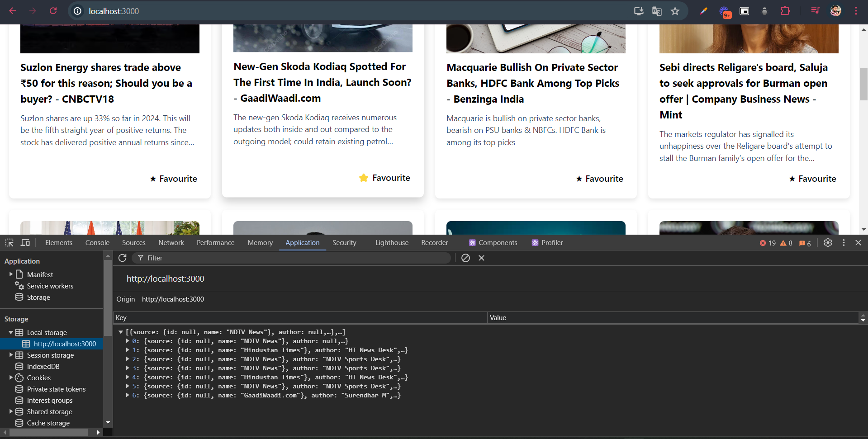
Task: Switch to the Sources tab
Action: (x=134, y=243)
